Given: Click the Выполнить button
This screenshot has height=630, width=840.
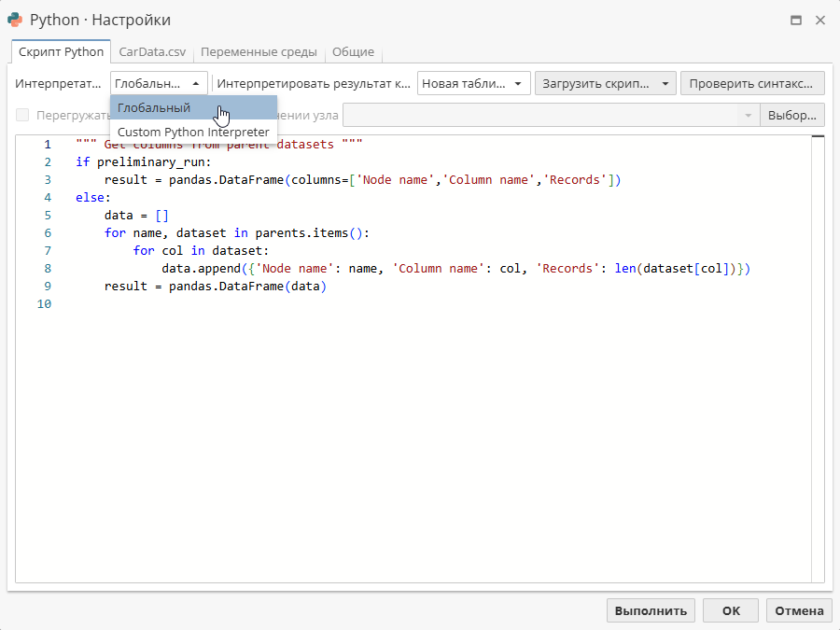Looking at the screenshot, I should tap(651, 610).
